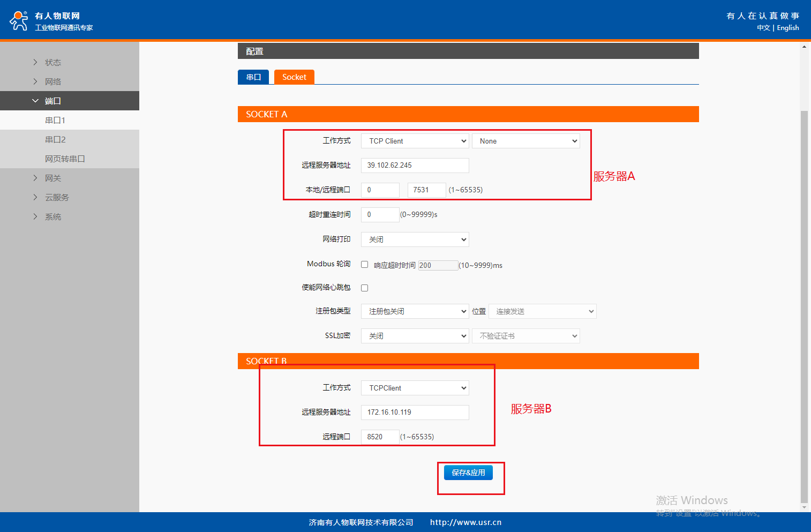Click the 保存&应用 button
The height and width of the screenshot is (532, 811).
coord(468,473)
